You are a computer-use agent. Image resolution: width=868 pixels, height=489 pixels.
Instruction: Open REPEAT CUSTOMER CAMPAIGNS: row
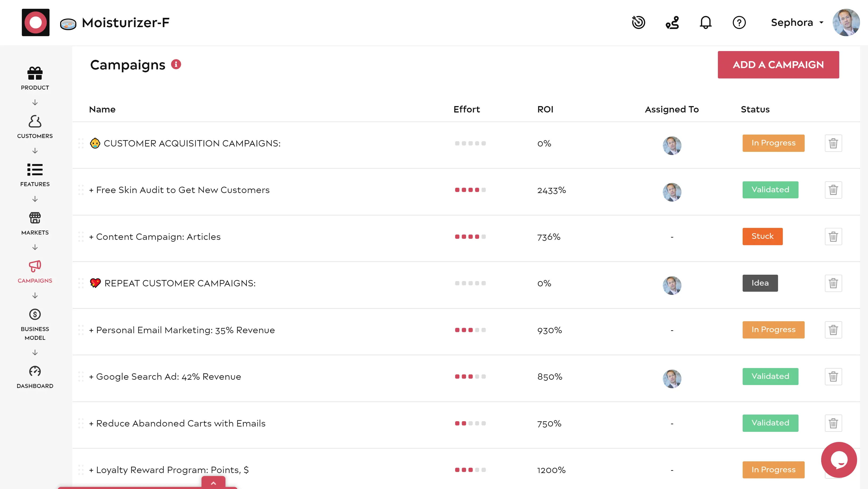(x=172, y=283)
